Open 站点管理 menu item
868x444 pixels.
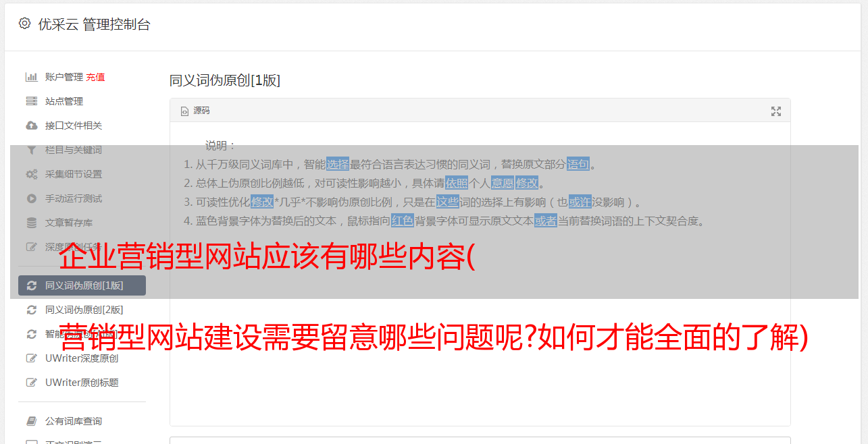[x=64, y=101]
